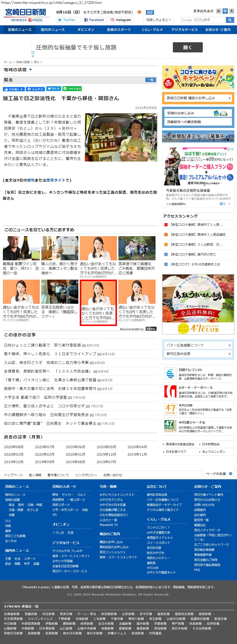This screenshot has width=237, height=644.
Task: Click the 一覧 button beside 県北
Action: click(x=151, y=80)
